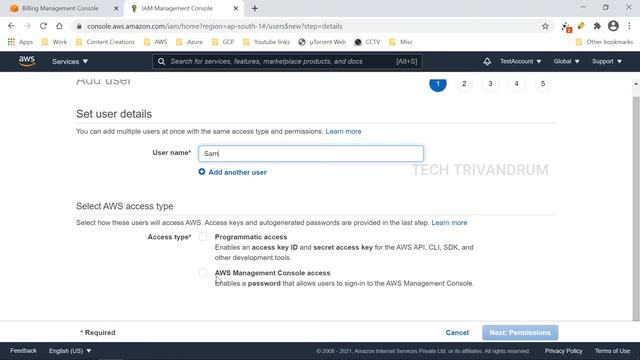Open the Misc bookmarks folder
The image size is (640, 360).
pos(401,42)
